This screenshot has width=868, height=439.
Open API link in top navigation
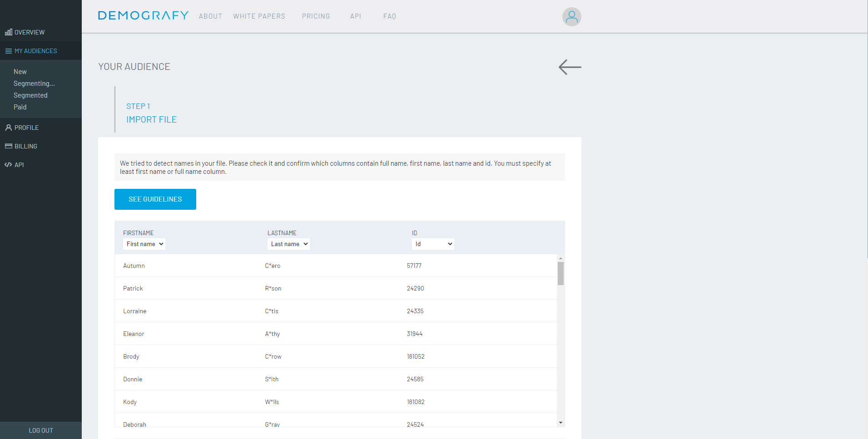pos(356,16)
